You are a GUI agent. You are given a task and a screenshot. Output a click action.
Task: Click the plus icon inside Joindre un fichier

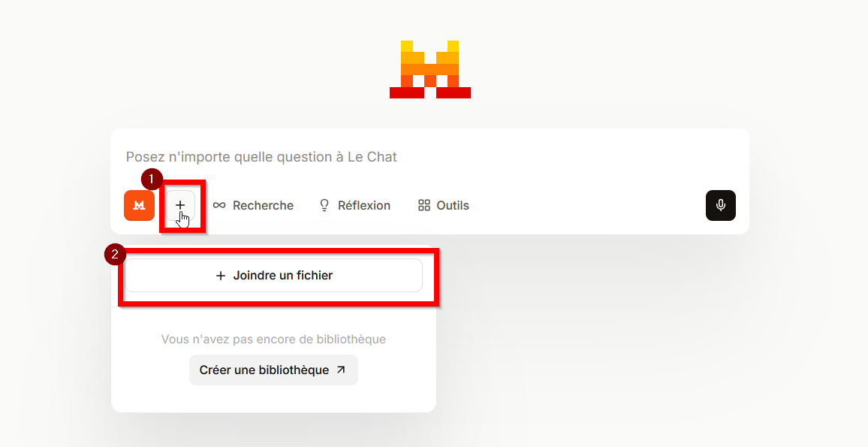[x=221, y=276]
